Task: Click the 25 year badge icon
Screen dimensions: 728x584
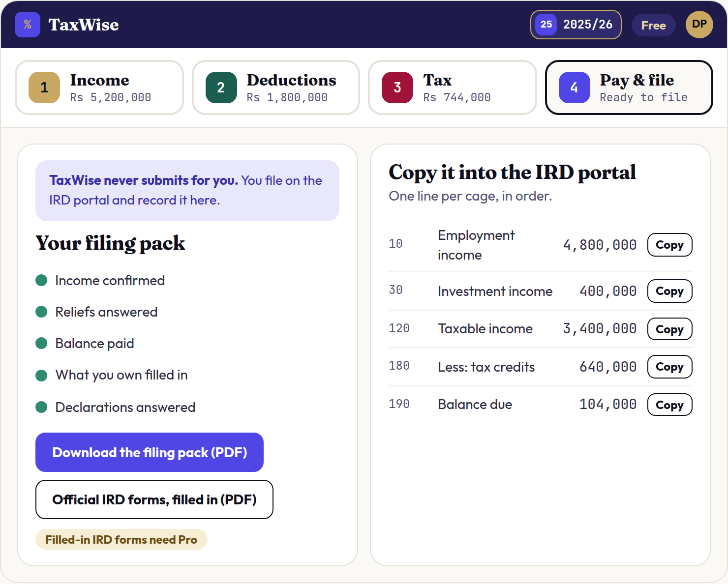Action: 546,24
